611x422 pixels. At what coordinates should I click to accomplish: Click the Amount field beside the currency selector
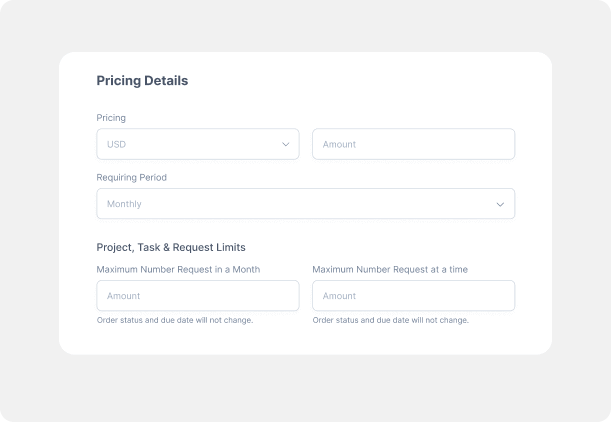pos(413,144)
